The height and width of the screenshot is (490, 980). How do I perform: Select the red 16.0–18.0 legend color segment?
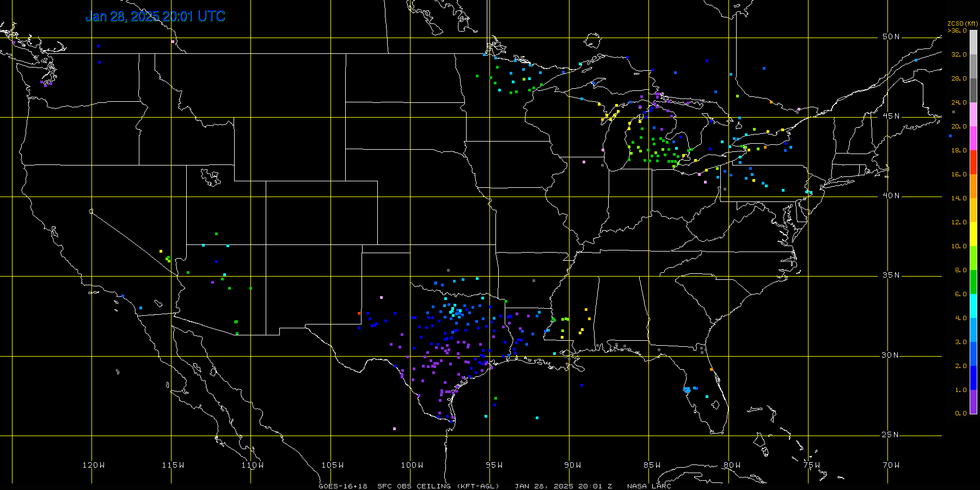973,162
